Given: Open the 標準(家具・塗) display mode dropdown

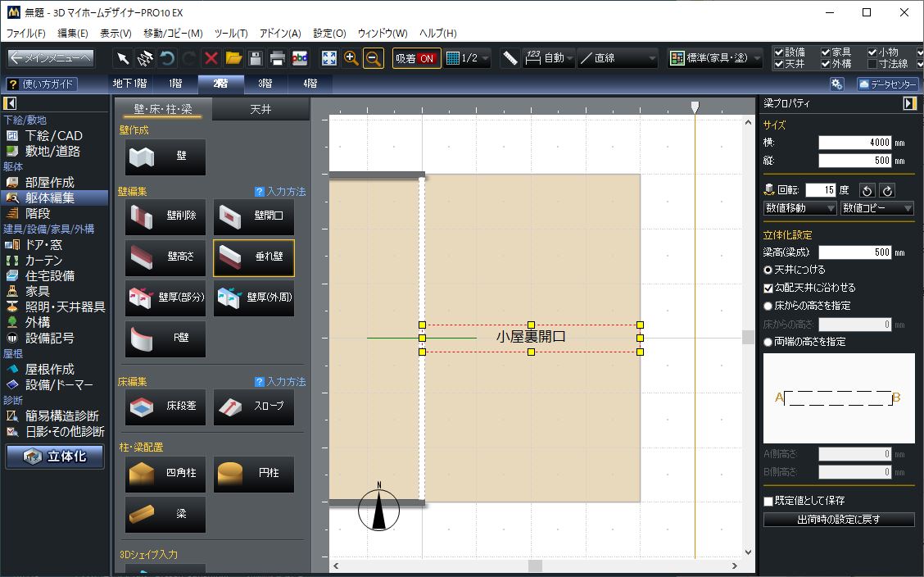Looking at the screenshot, I should 715,58.
